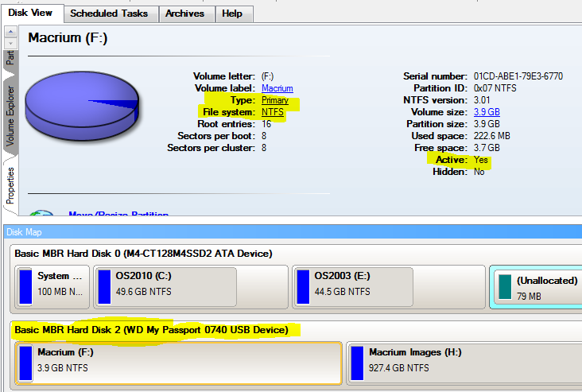Click the teal icon of Unallocated space

pos(505,287)
